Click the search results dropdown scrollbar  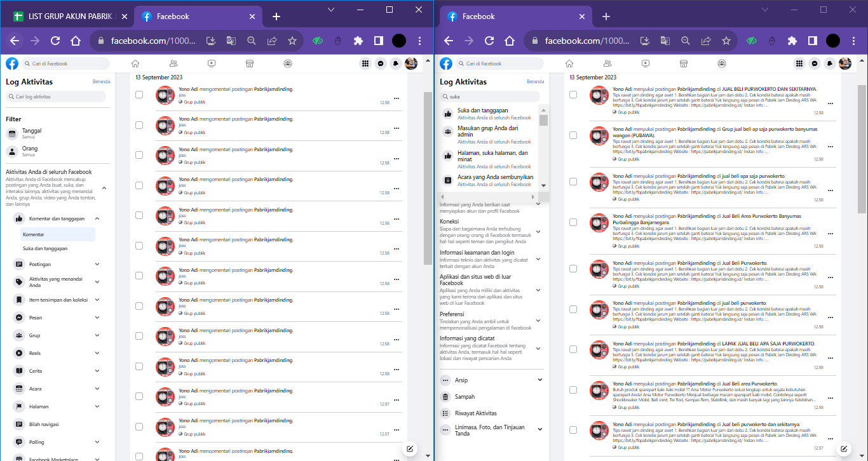543,121
